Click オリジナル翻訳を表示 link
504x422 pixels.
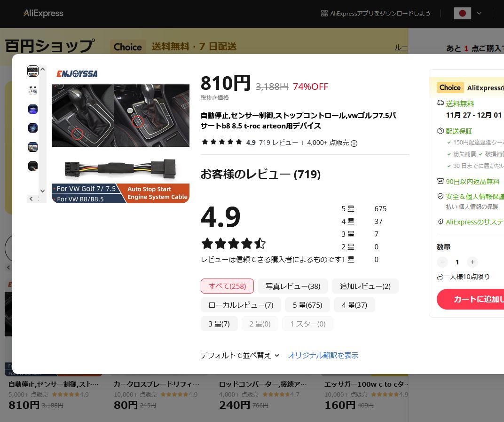(x=323, y=355)
